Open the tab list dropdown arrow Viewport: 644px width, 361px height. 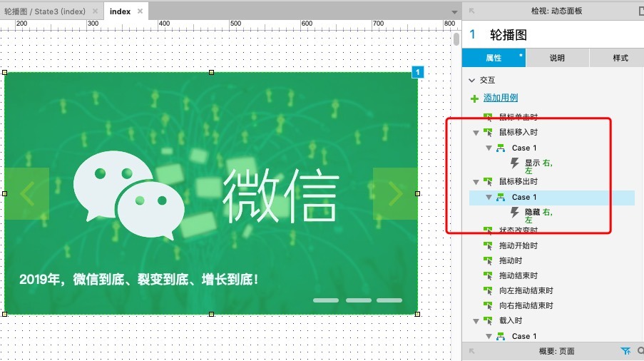coord(454,12)
